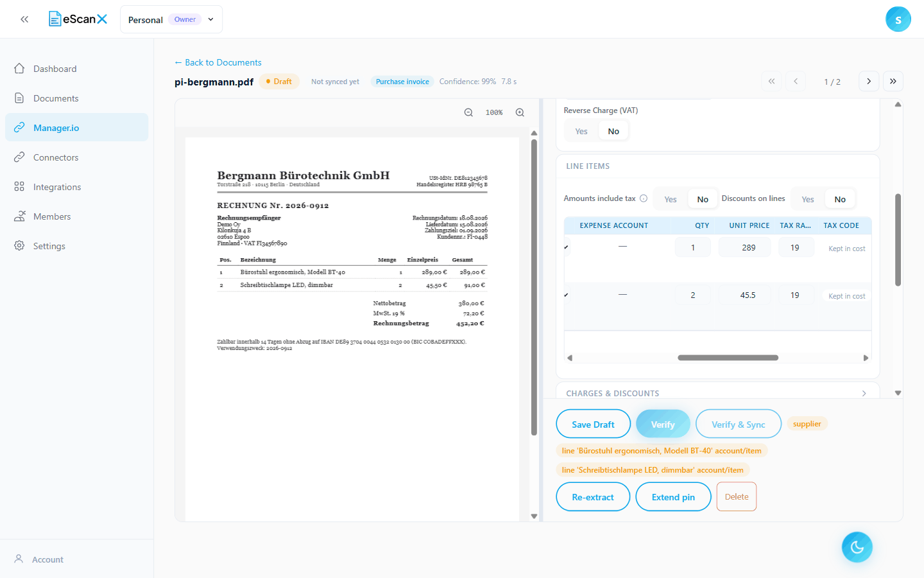Go to next document arrow
924x578 pixels.
[x=869, y=81]
